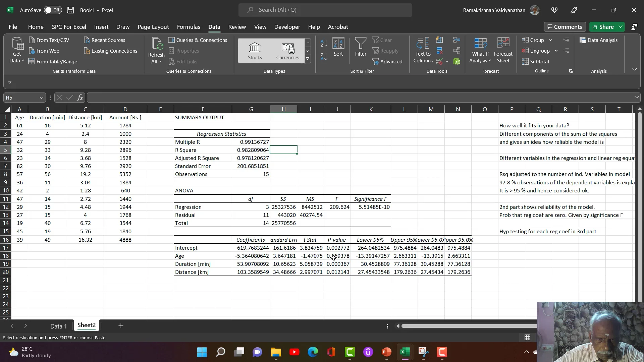Viewport: 644px width, 362px height.
Task: Select the Data 1 sheet tab
Action: [58, 326]
